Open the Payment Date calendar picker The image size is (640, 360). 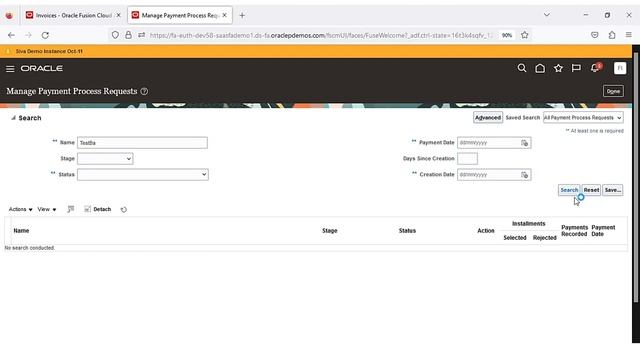pos(524,143)
